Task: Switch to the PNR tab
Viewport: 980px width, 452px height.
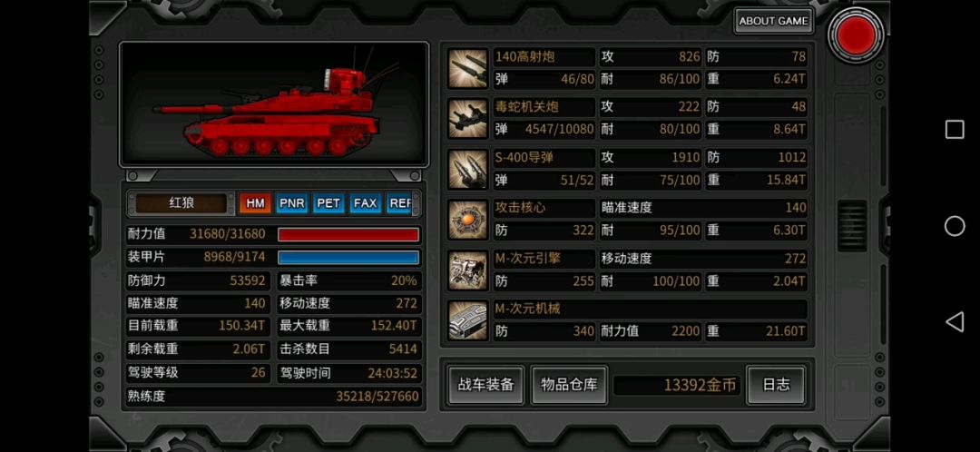Action: point(292,203)
